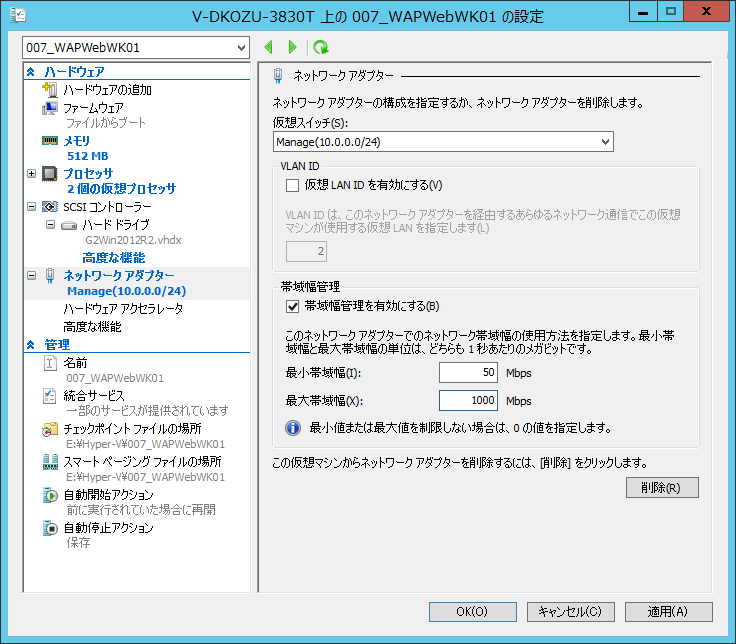Click the smart paging file icon
This screenshot has width=736, height=644.
pyautogui.click(x=50, y=462)
